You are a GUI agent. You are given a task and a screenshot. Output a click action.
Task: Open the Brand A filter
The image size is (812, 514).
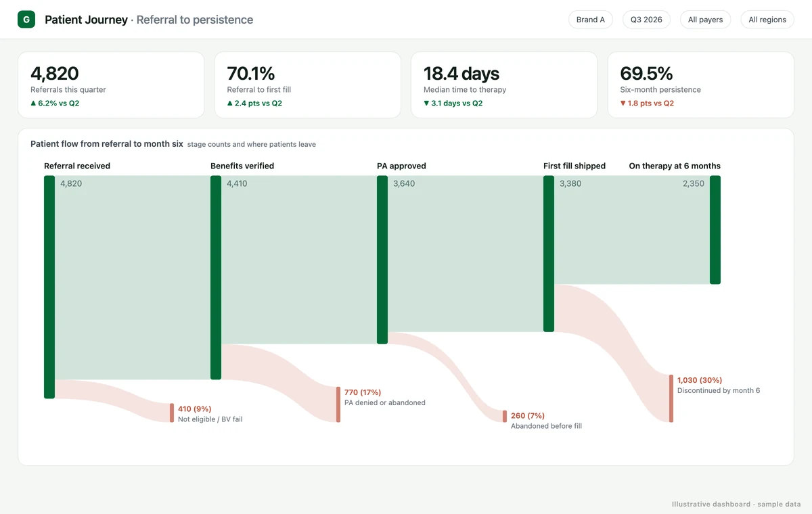tap(591, 20)
